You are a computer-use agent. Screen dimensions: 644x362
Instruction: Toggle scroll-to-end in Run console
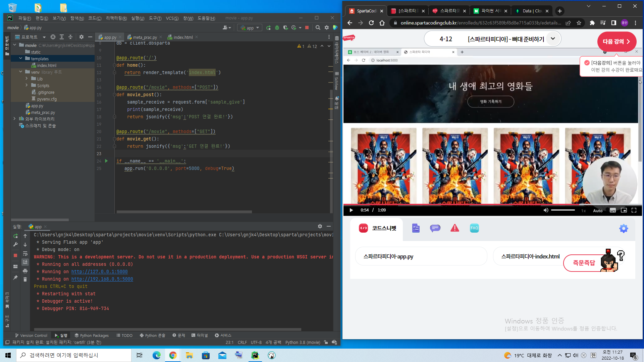click(25, 262)
